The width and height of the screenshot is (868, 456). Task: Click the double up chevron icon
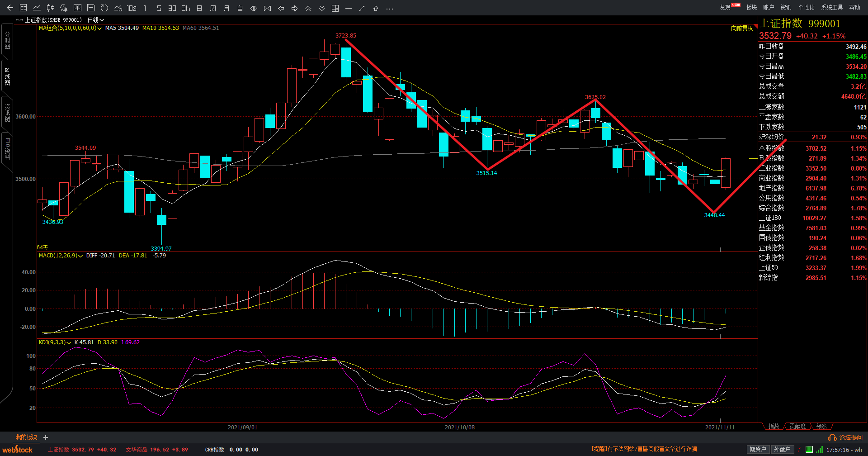pyautogui.click(x=308, y=8)
